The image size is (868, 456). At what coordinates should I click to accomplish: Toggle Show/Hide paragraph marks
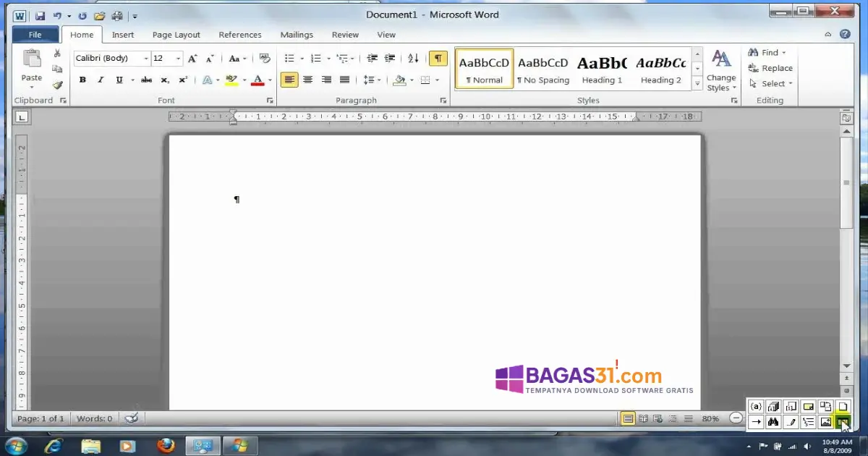coord(438,59)
